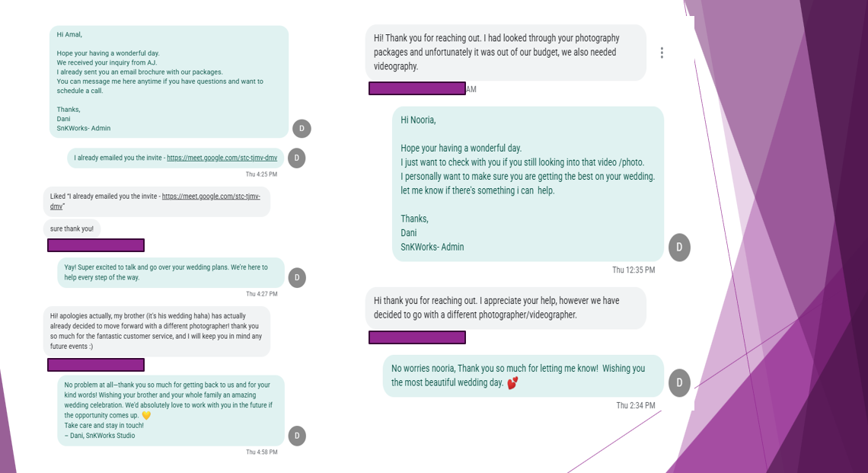Viewport: 868px width, 473px height.
Task: Open the Google Meet link in the invite message
Action: [x=222, y=158]
